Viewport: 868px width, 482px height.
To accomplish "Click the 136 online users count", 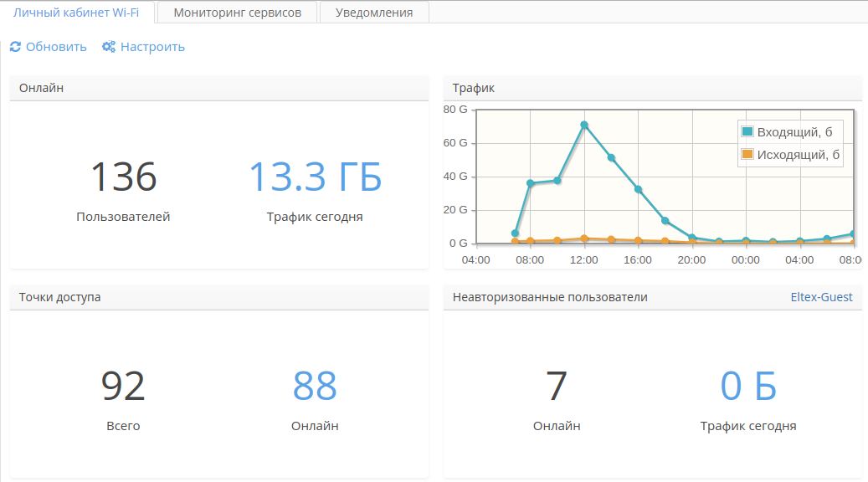I will [x=123, y=177].
